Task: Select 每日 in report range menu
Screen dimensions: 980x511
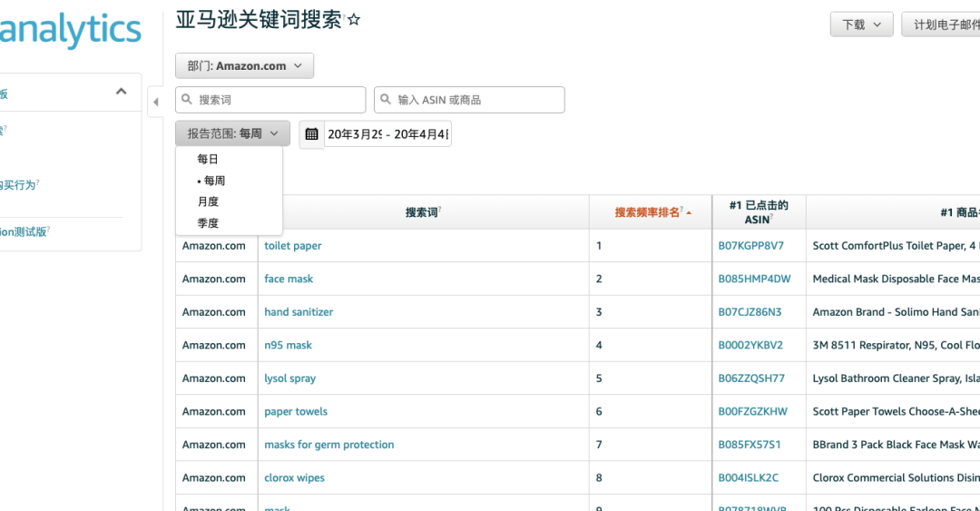Action: pyautogui.click(x=208, y=159)
